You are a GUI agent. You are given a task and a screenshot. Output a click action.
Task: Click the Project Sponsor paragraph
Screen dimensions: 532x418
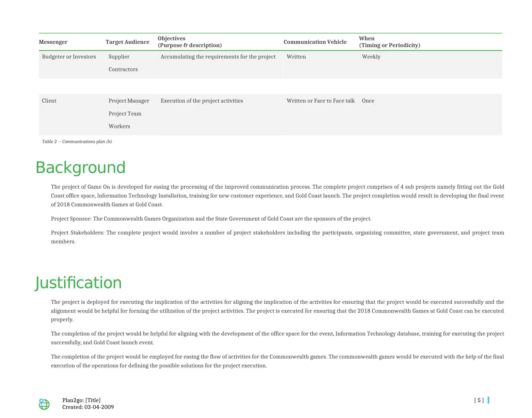[211, 219]
